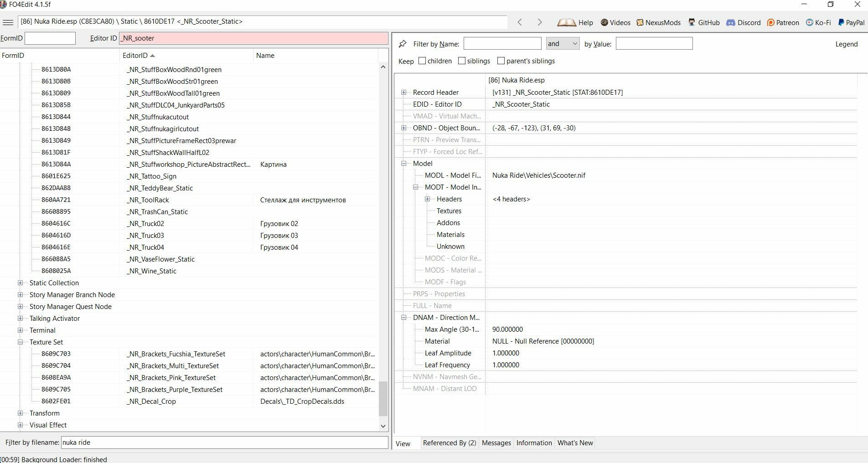Image resolution: width=868 pixels, height=463 pixels.
Task: Click EditorID column sort arrow
Action: tap(152, 56)
